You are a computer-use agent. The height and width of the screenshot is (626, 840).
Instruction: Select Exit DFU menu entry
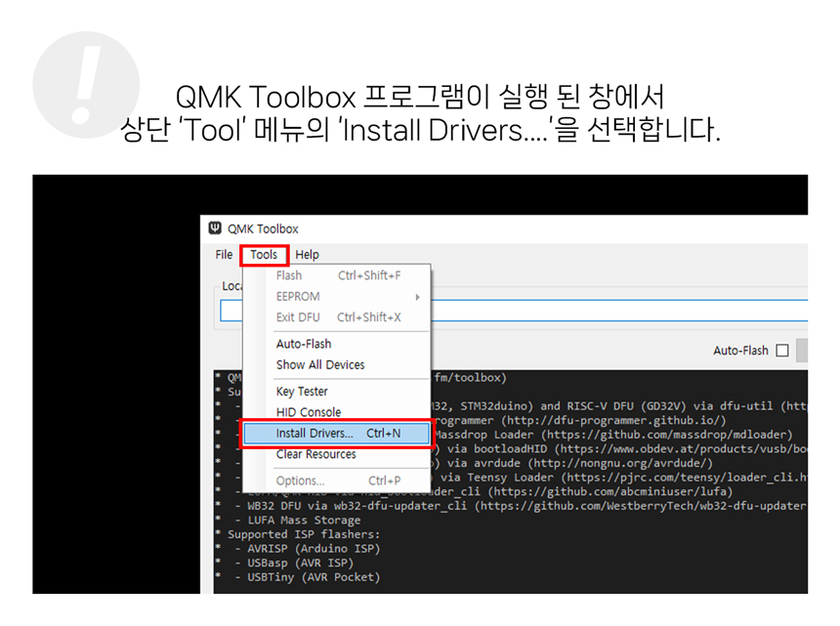point(336,317)
